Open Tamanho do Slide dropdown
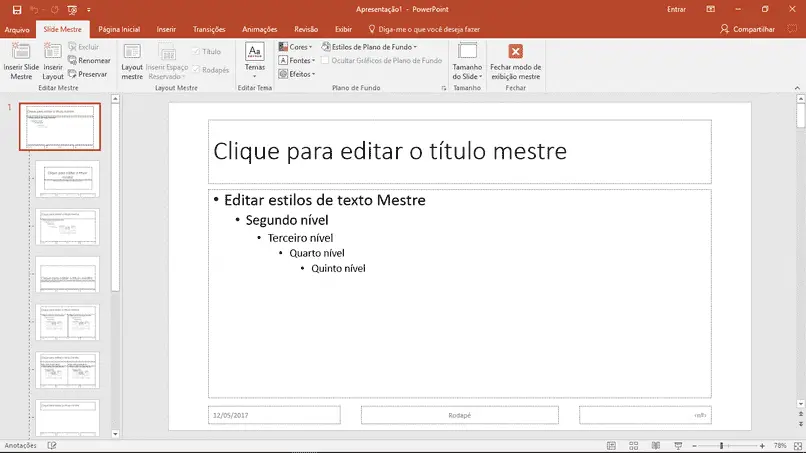Viewport: 806px width, 453px height. pos(467,61)
